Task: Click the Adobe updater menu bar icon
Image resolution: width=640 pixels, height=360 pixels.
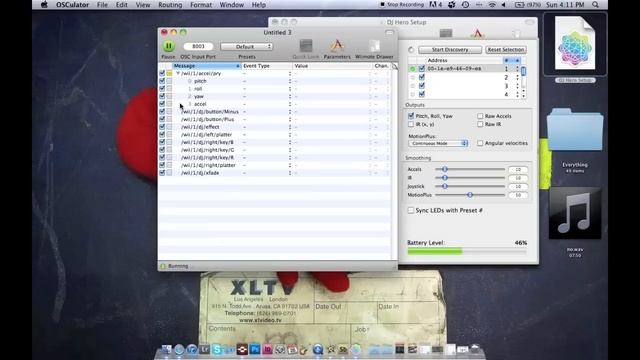Action: pyautogui.click(x=436, y=5)
